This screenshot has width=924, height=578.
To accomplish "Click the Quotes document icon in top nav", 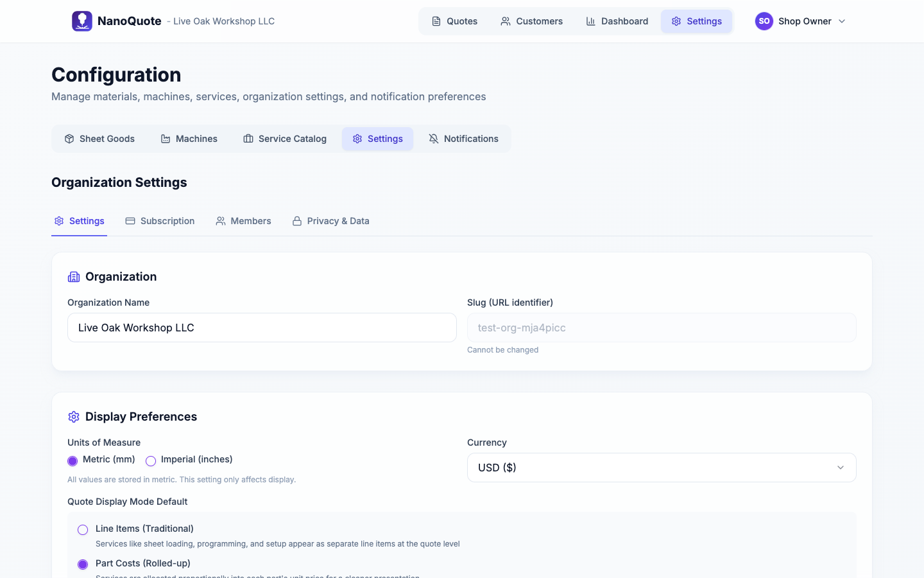I will [x=436, y=21].
